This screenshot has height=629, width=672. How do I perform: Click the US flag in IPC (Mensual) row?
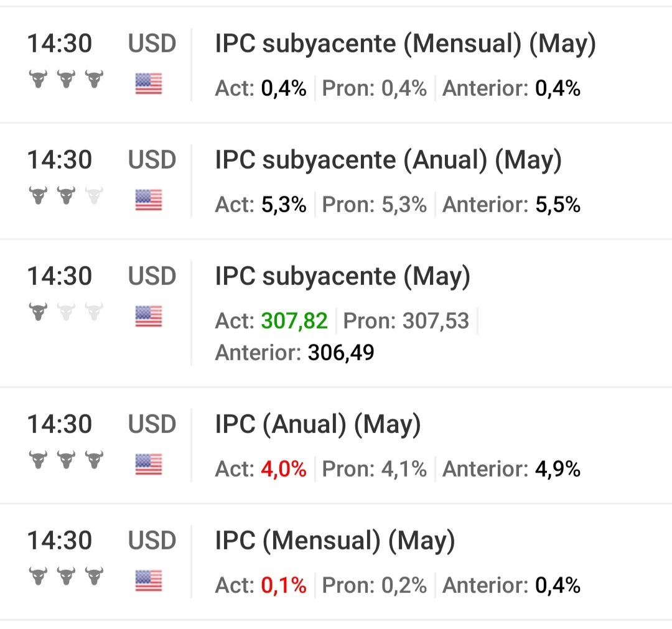click(149, 580)
